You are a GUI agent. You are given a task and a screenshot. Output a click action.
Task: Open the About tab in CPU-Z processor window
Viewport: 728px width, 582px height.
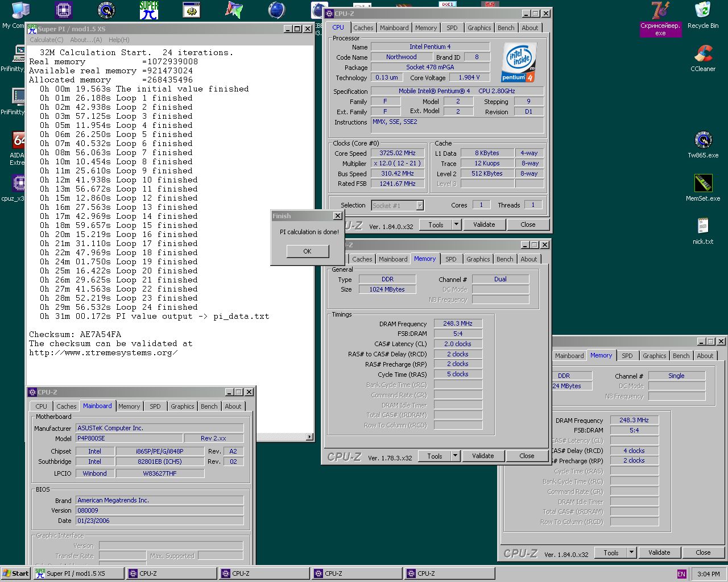[x=530, y=28]
